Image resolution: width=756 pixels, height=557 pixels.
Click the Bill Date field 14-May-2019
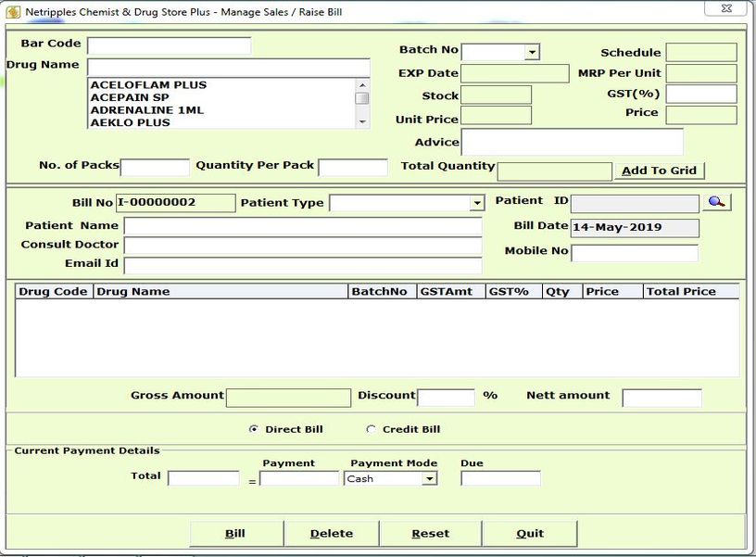635,228
